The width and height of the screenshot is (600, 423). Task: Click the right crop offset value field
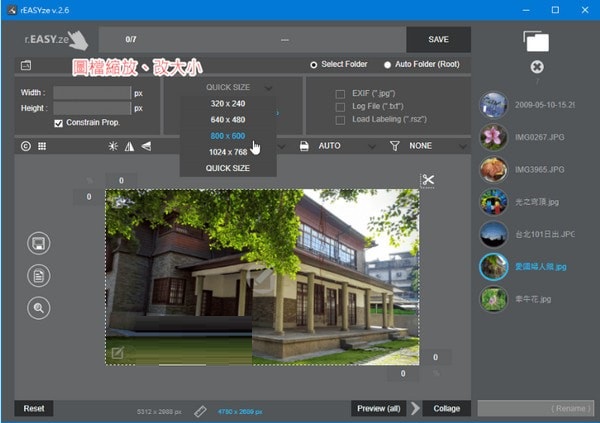tap(435, 357)
